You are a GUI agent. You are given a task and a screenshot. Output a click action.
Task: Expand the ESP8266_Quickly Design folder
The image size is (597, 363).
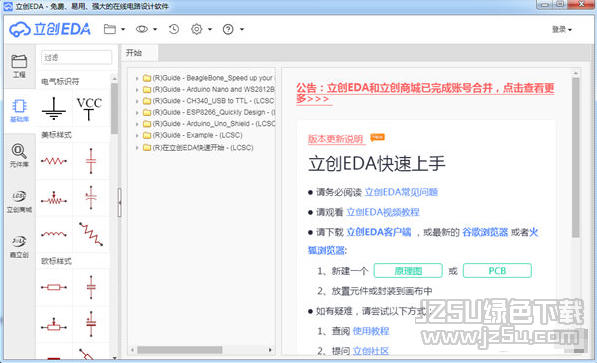pos(137,113)
